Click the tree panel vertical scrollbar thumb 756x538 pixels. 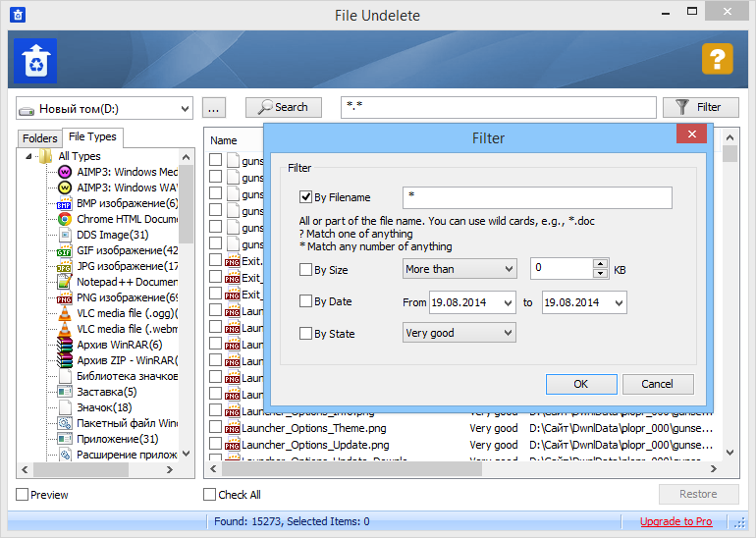pyautogui.click(x=186, y=204)
